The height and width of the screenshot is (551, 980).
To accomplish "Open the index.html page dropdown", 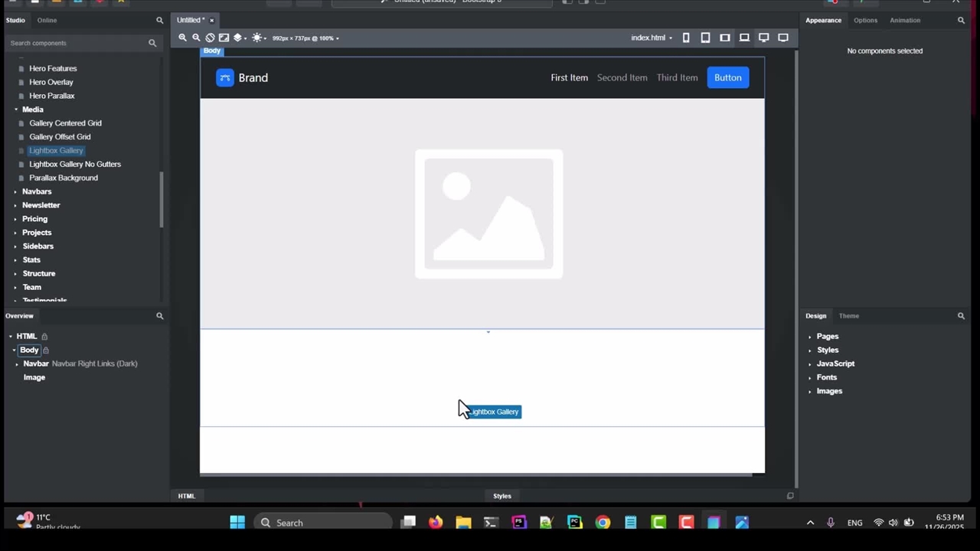I will 651,37.
